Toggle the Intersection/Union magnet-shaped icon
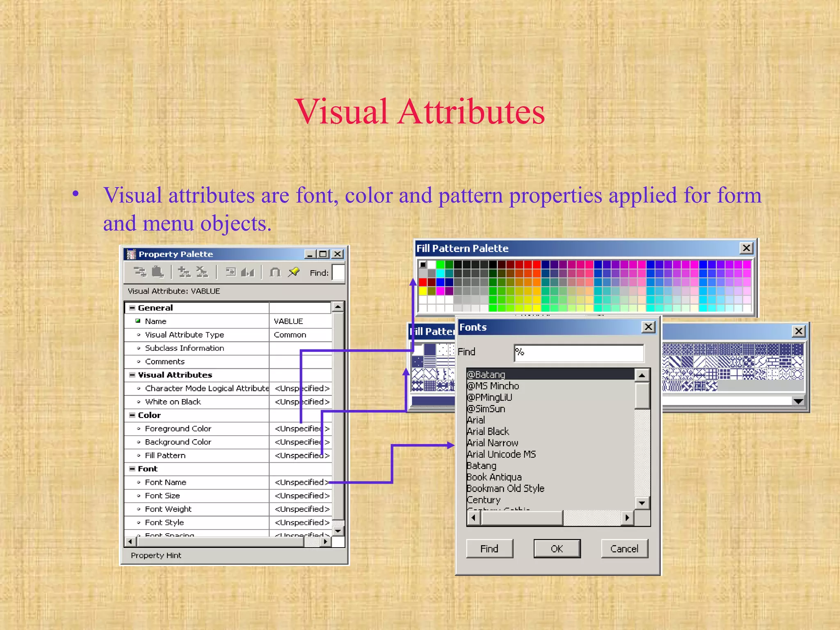The width and height of the screenshot is (840, 630). pyautogui.click(x=275, y=272)
